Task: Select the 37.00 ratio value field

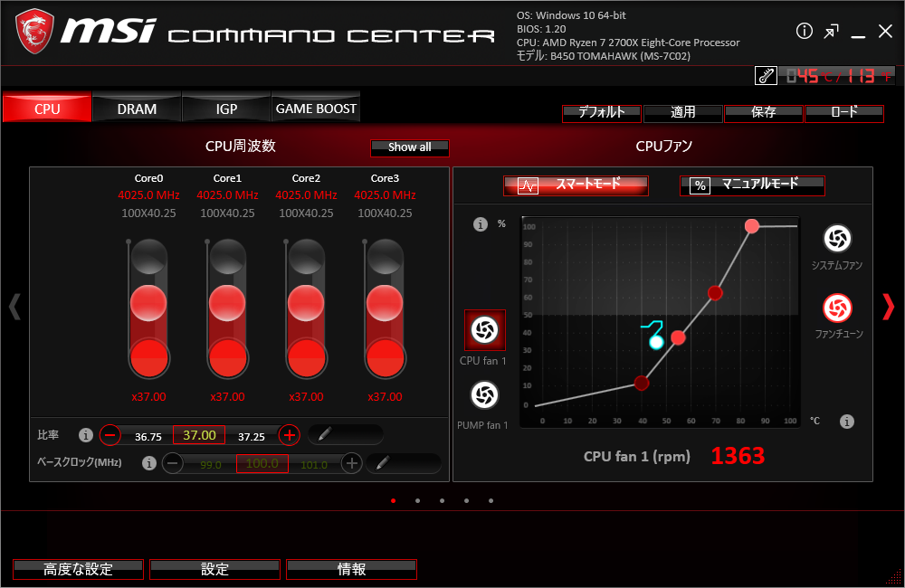Action: (x=199, y=435)
